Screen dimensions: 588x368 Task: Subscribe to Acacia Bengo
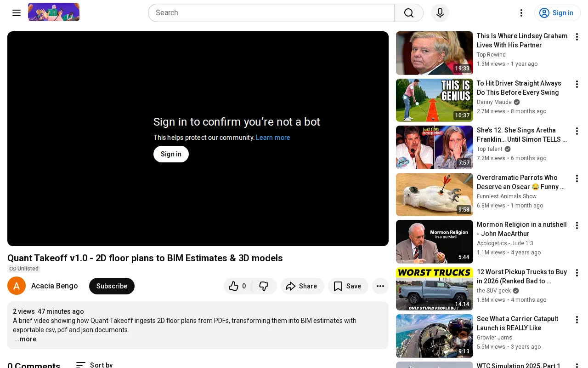[x=112, y=286]
